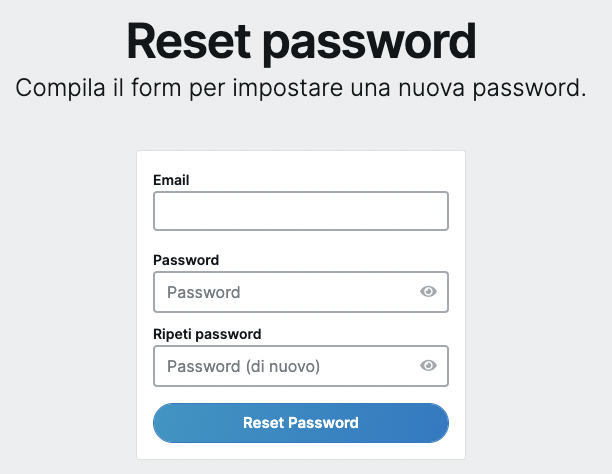
Task: Click the Email field label
Action: click(x=171, y=180)
